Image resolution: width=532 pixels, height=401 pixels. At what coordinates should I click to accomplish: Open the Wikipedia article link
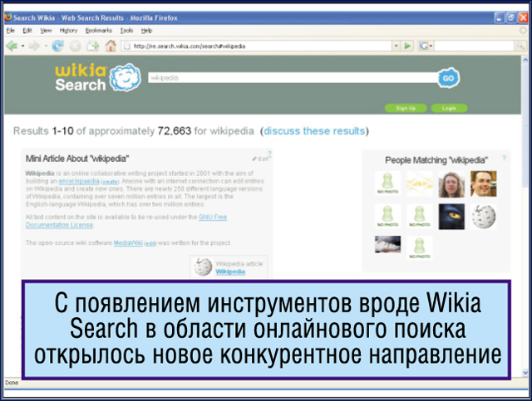click(x=230, y=271)
